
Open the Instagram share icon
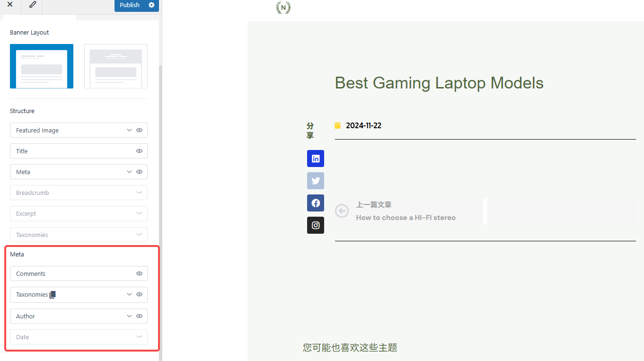point(316,225)
